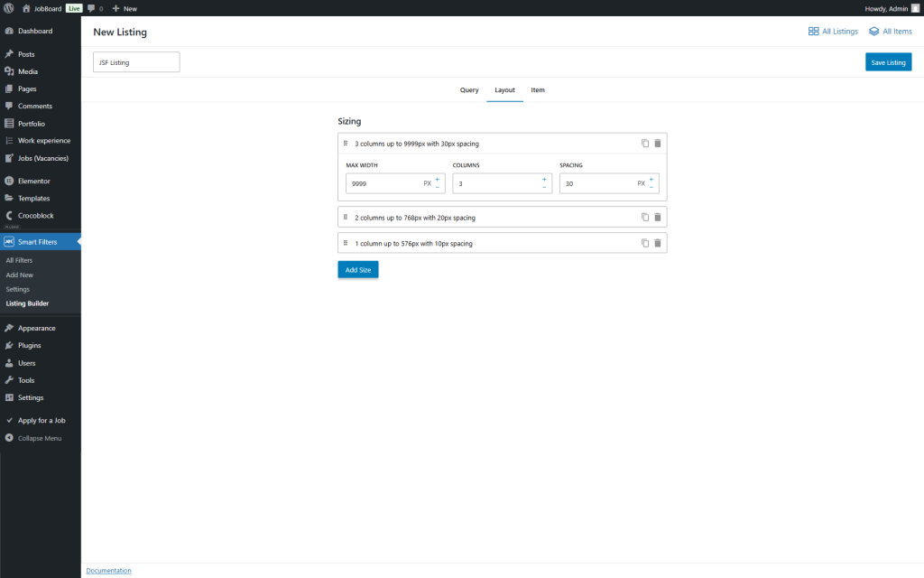Duplicate the 1 column size

[x=644, y=243]
